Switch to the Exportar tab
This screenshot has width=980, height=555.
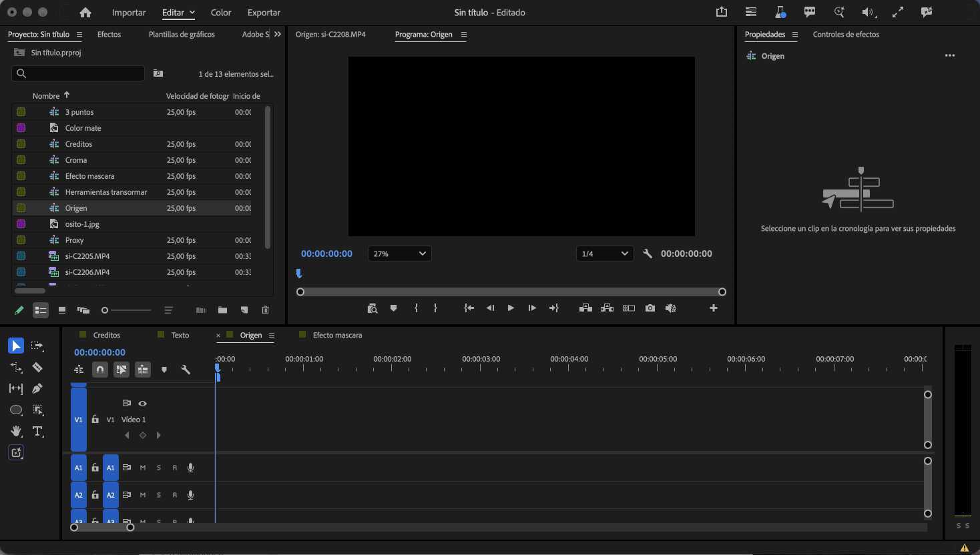[264, 13]
